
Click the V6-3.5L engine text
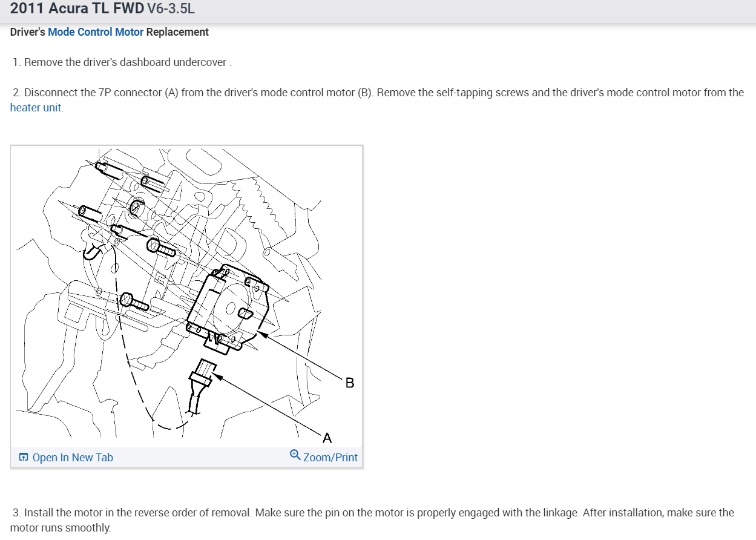click(x=171, y=9)
